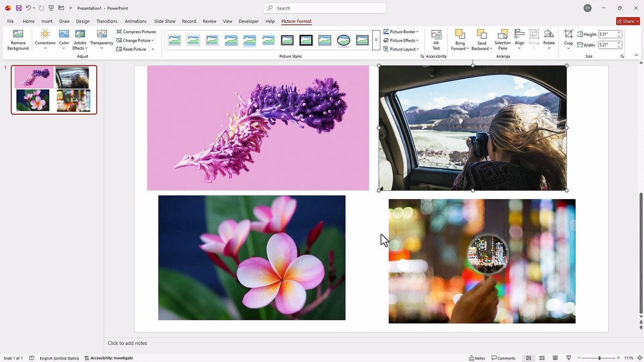Click the vertical scrollbar thumb
The width and height of the screenshot is (644, 362).
640,253
